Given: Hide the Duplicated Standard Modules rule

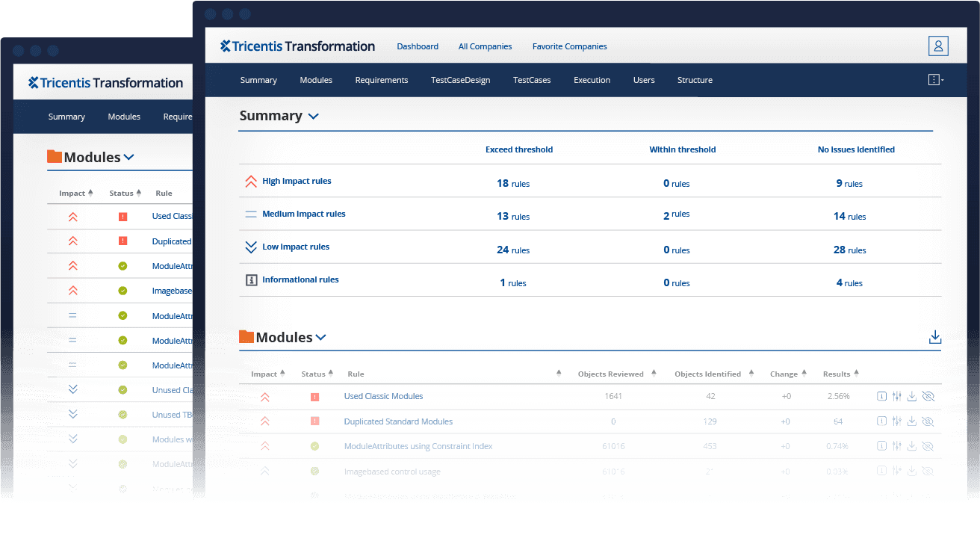Looking at the screenshot, I should tap(928, 421).
